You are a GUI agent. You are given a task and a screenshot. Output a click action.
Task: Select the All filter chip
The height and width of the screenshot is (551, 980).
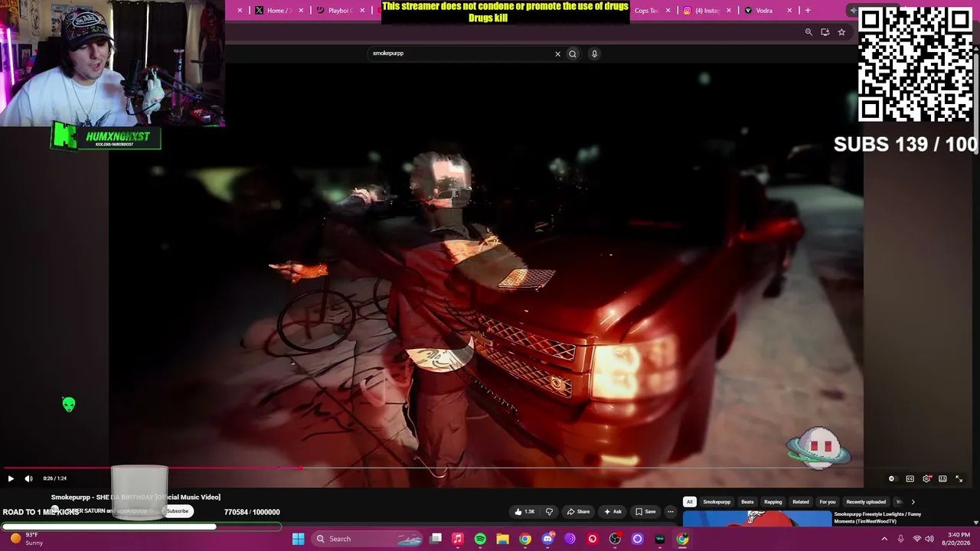tap(689, 502)
